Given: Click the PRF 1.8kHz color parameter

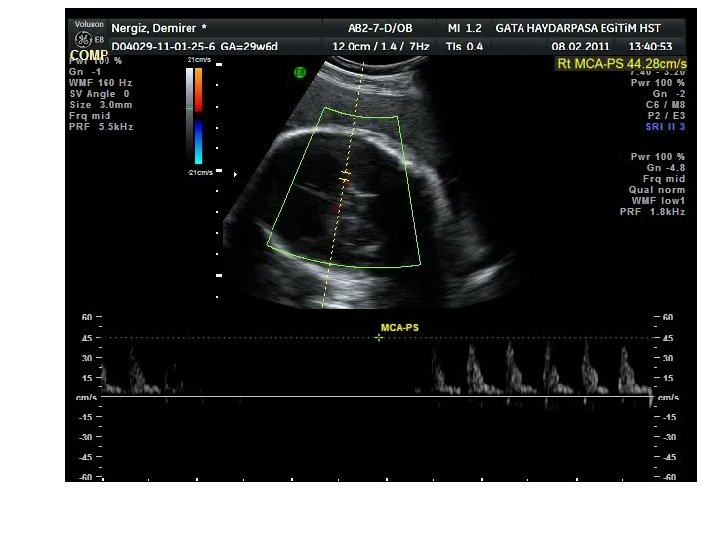Looking at the screenshot, I should pos(652,212).
